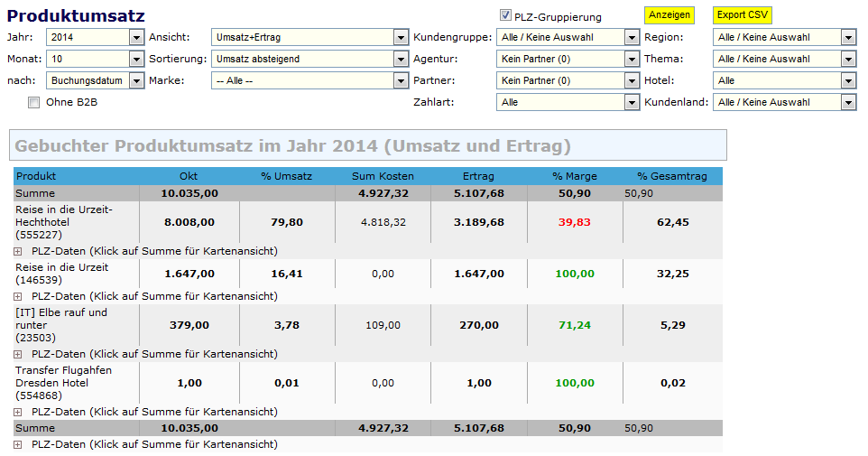Expand PLZ-Daten under Transfer Flughafen Dresden Hotel
The height and width of the screenshot is (456, 868).
click(x=18, y=412)
